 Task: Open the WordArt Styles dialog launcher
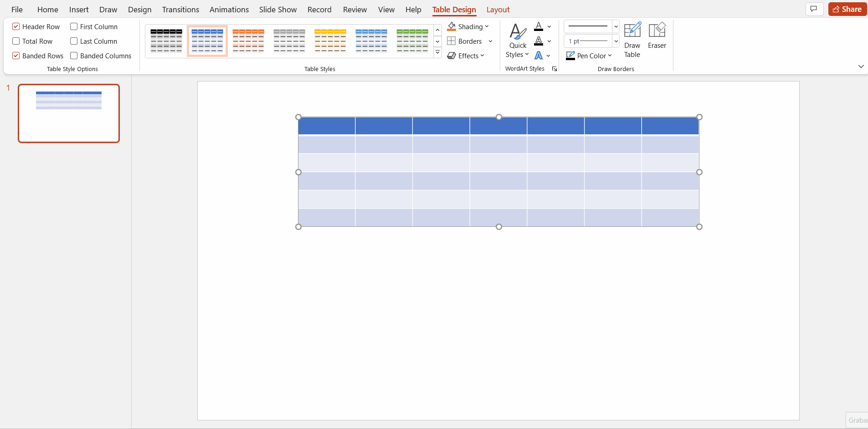coord(555,69)
